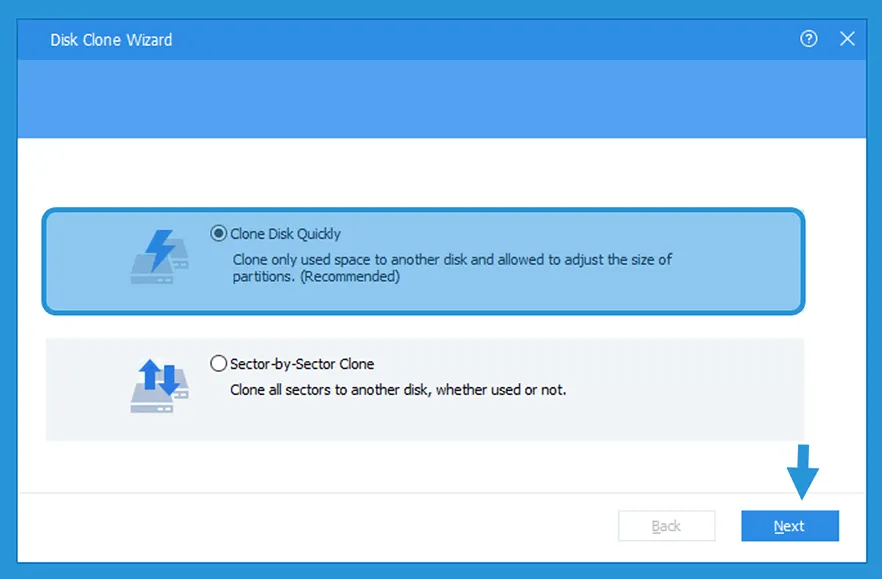Click the light blue header banner
882x579 pixels.
[440, 100]
